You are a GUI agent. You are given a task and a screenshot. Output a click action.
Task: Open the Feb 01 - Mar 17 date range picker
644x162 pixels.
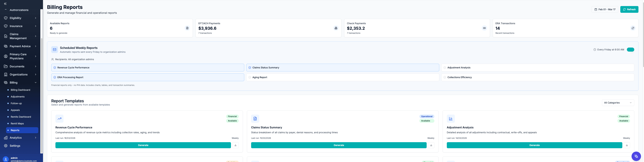click(605, 9)
